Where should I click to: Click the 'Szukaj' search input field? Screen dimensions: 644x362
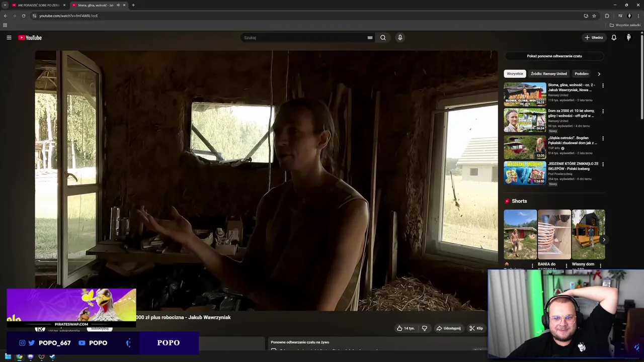[x=304, y=38]
